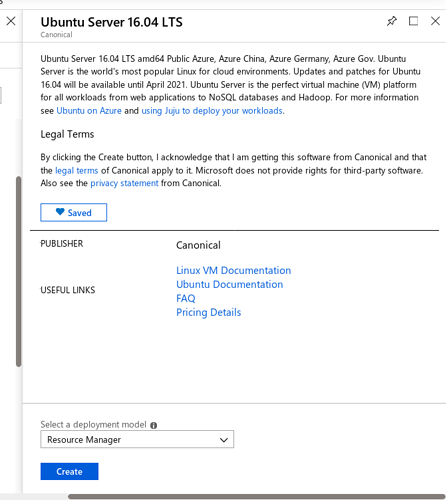Toggle the Saved favorite button
Viewport: 446px width, 500px height.
[74, 212]
